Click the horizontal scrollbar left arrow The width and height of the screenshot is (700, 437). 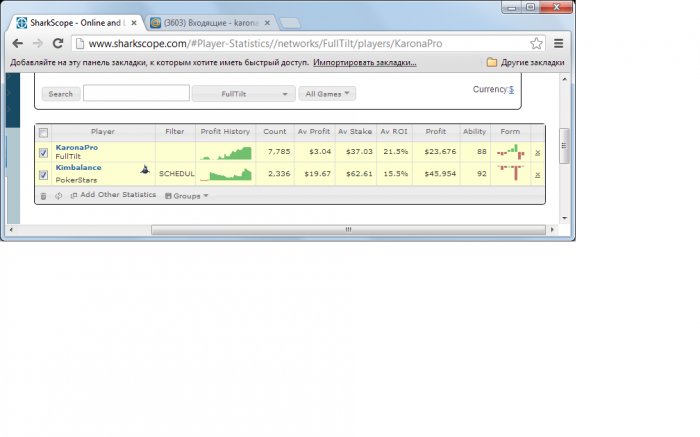tap(11, 229)
